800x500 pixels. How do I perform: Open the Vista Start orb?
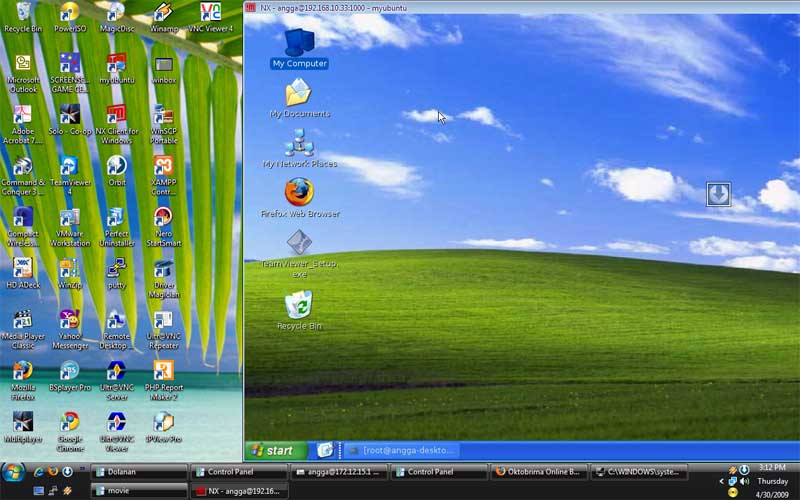click(x=13, y=472)
